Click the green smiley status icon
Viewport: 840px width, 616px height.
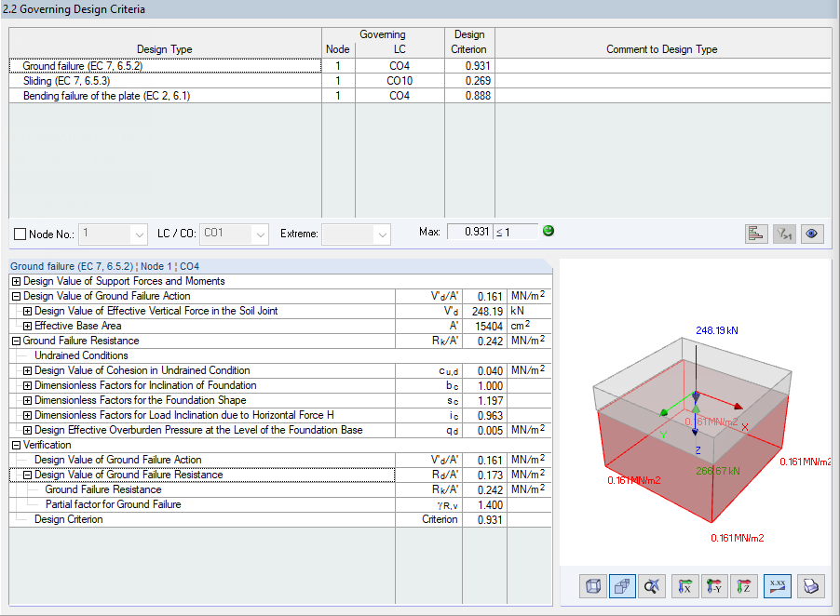[548, 231]
